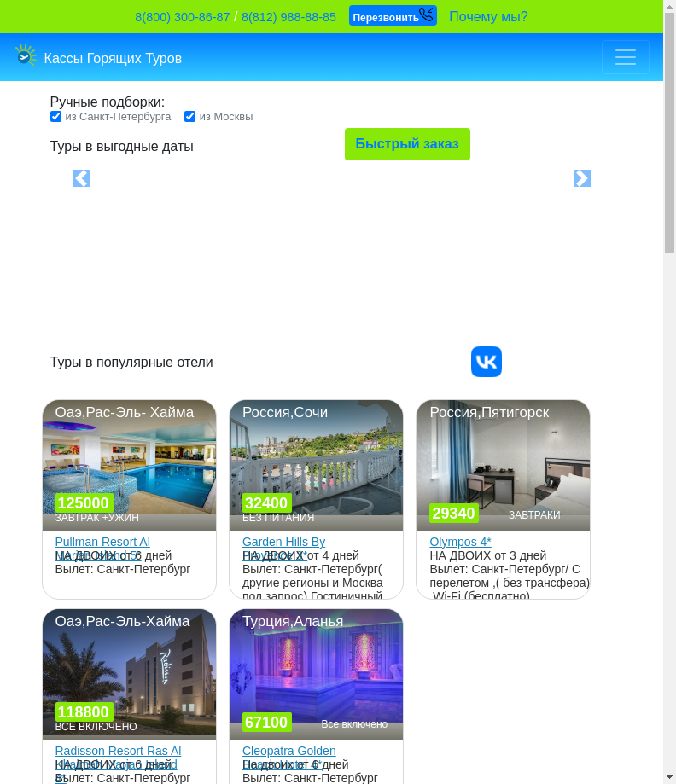This screenshot has height=784, width=676.
Task: Open Кассы Горящих Туров home link
Action: point(113,58)
